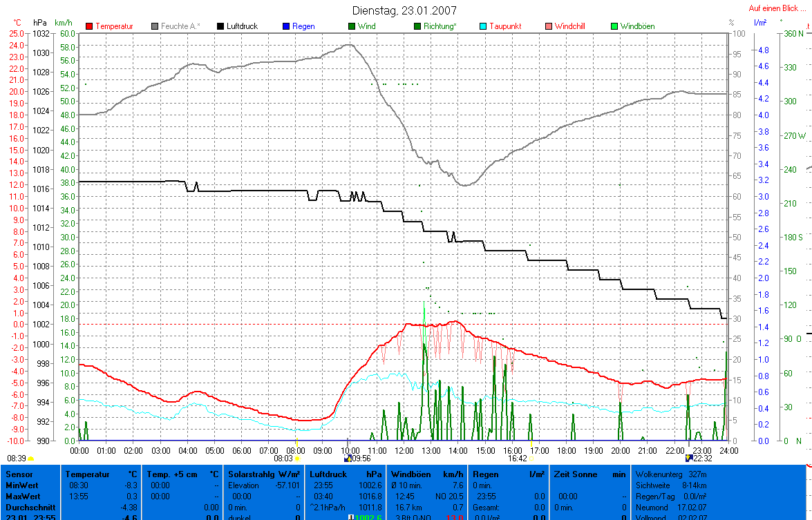Click the Richtung* legend label
The image size is (812, 520).
[440, 26]
